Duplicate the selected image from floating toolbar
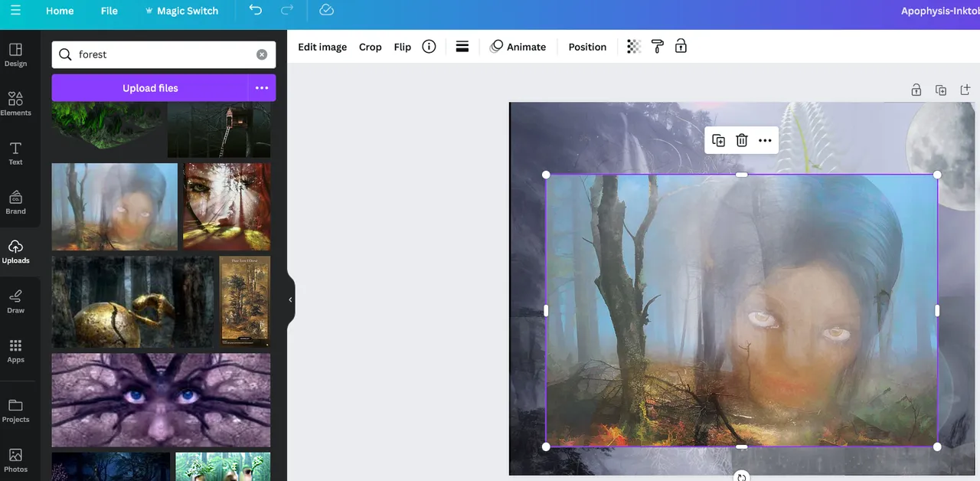 pos(718,140)
